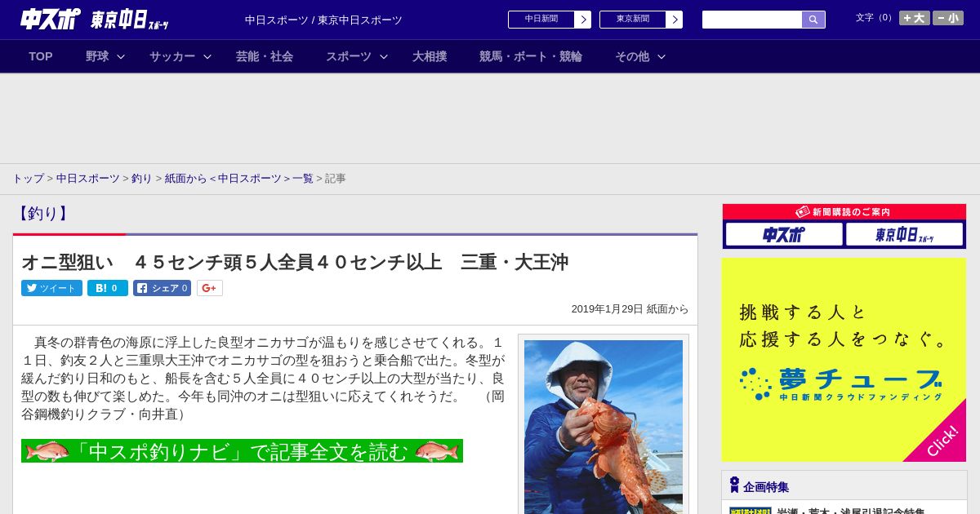Viewport: 980px width, 514px height.
Task: Bookmark article with Hatena B! button
Action: point(108,288)
